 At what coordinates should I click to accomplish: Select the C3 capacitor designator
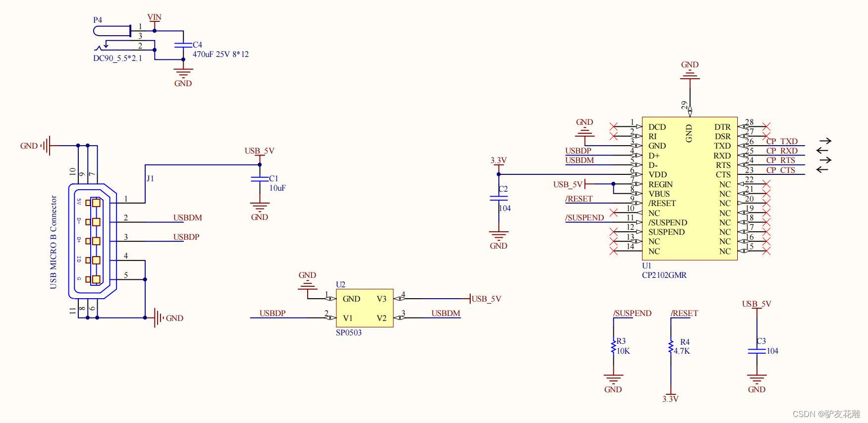tap(761, 341)
